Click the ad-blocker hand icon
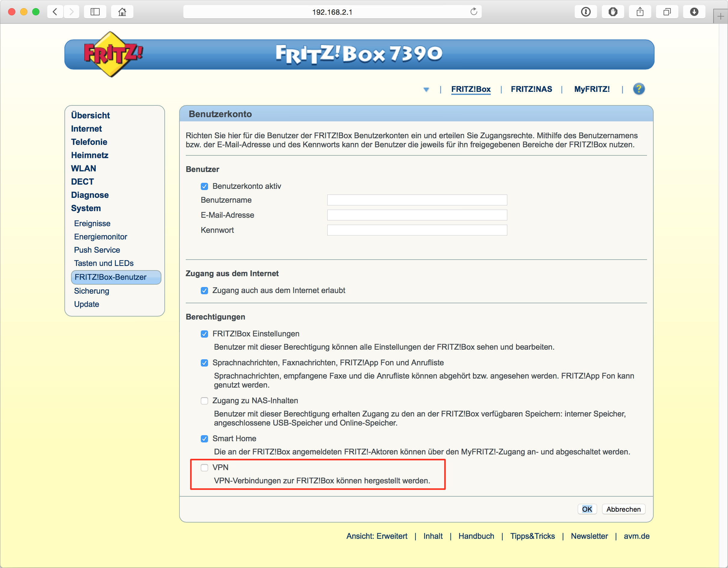This screenshot has height=568, width=728. [x=613, y=12]
